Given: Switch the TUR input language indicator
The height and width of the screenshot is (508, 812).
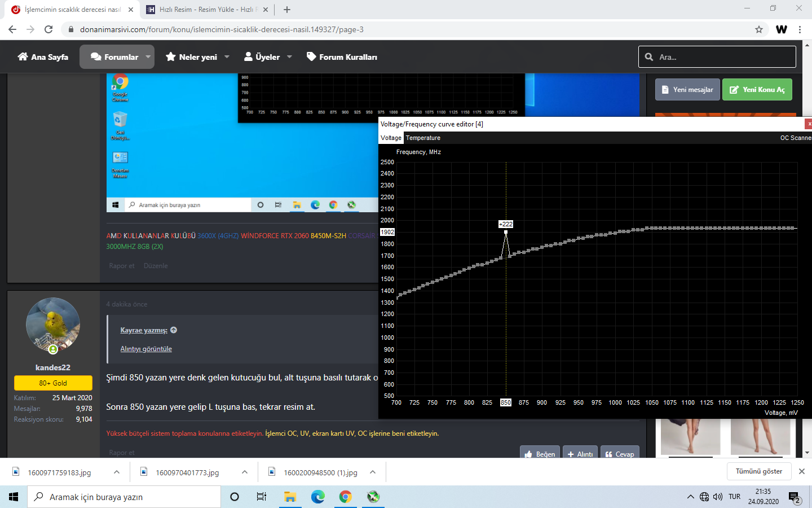Looking at the screenshot, I should pos(734,497).
